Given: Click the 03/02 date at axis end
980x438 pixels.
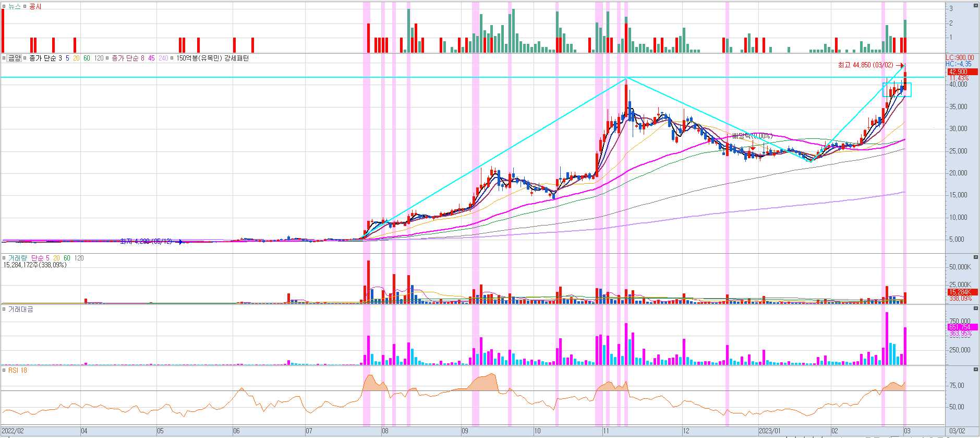Looking at the screenshot, I should click(x=957, y=431).
